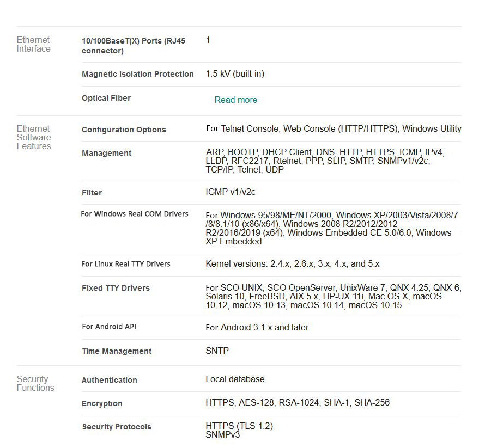Click the 1.5 kV (built-in) value
479x448 pixels.
(235, 74)
